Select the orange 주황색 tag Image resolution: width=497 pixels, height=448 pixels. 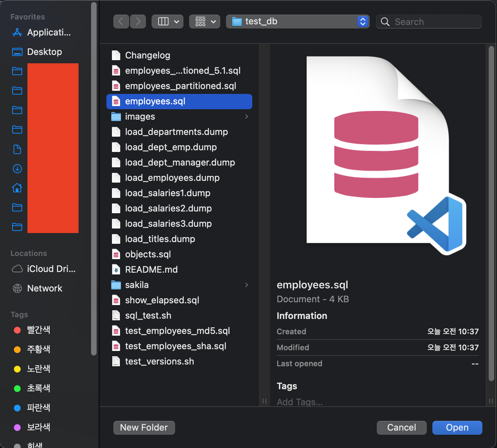click(x=32, y=350)
